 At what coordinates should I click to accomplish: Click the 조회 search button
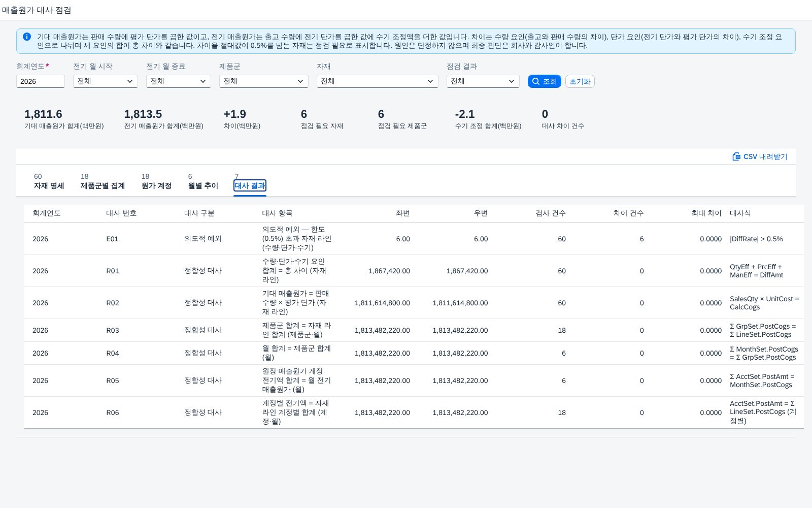(544, 81)
